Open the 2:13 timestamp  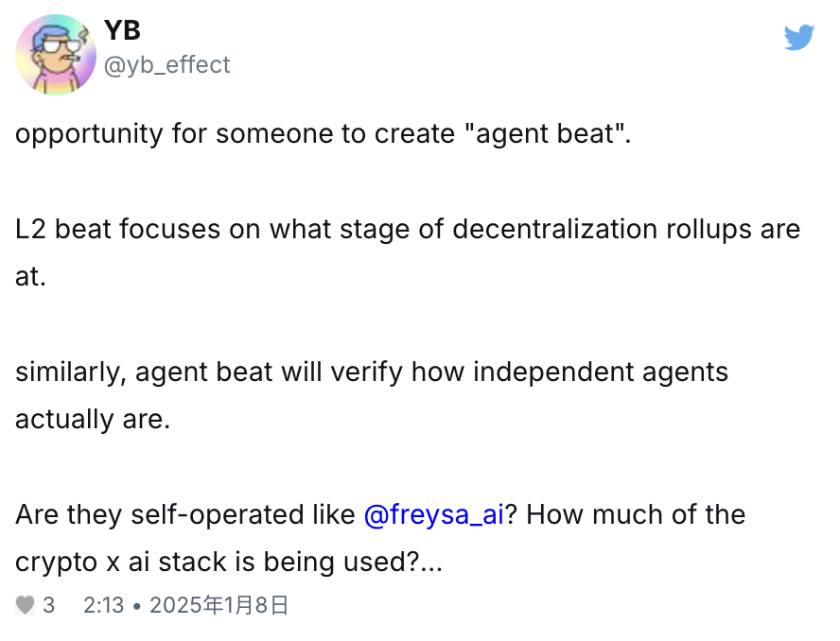coord(103,605)
